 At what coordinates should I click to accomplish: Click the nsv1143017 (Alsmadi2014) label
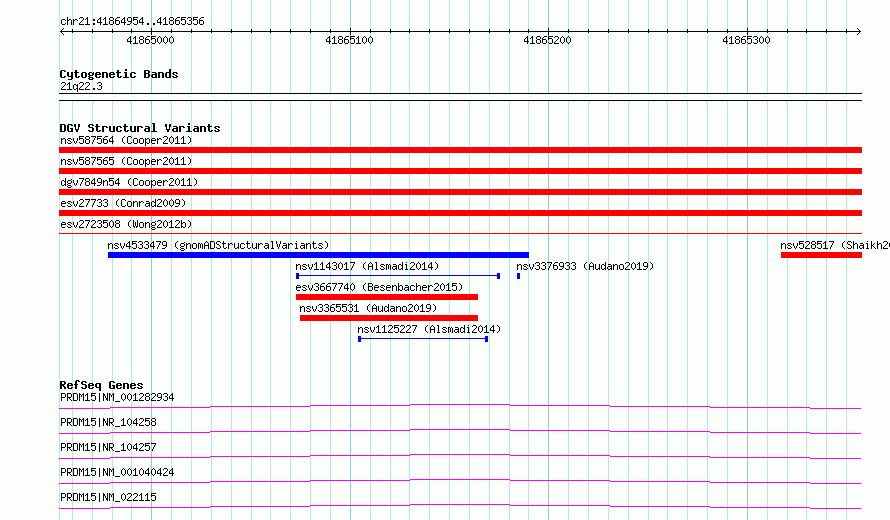[x=367, y=266]
